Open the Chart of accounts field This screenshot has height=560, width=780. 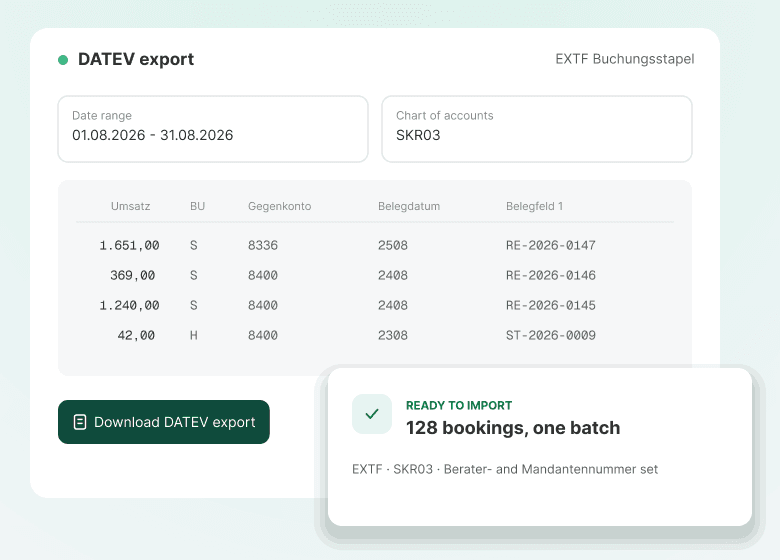537,129
